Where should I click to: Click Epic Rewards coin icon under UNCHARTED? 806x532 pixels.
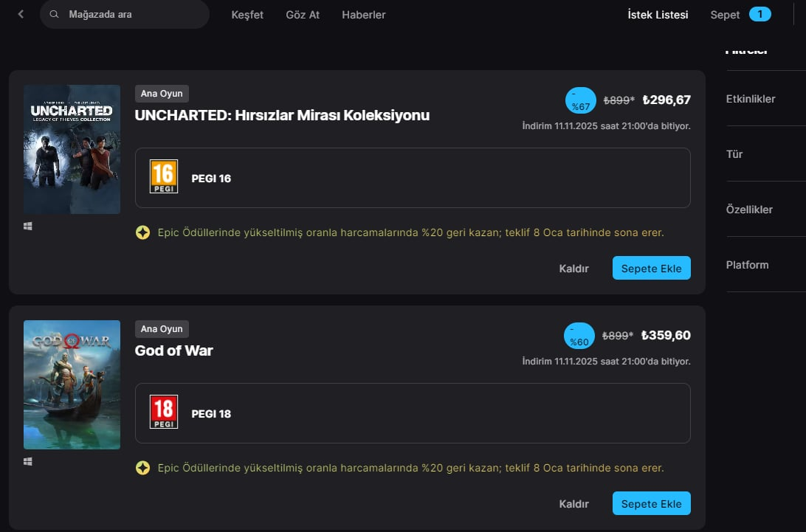(x=143, y=232)
